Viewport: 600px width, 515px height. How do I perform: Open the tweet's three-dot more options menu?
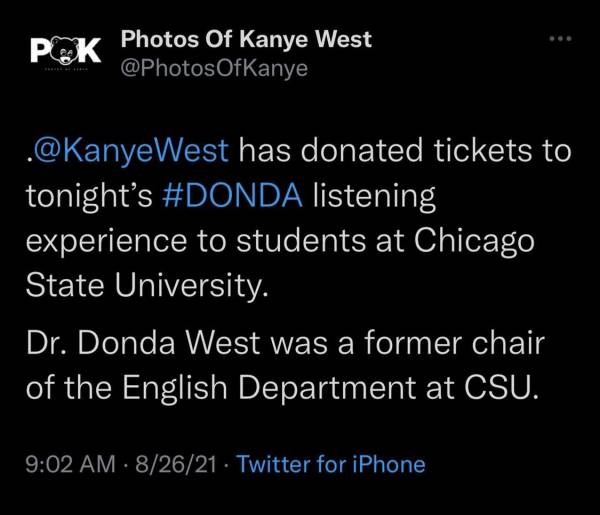pyautogui.click(x=561, y=40)
